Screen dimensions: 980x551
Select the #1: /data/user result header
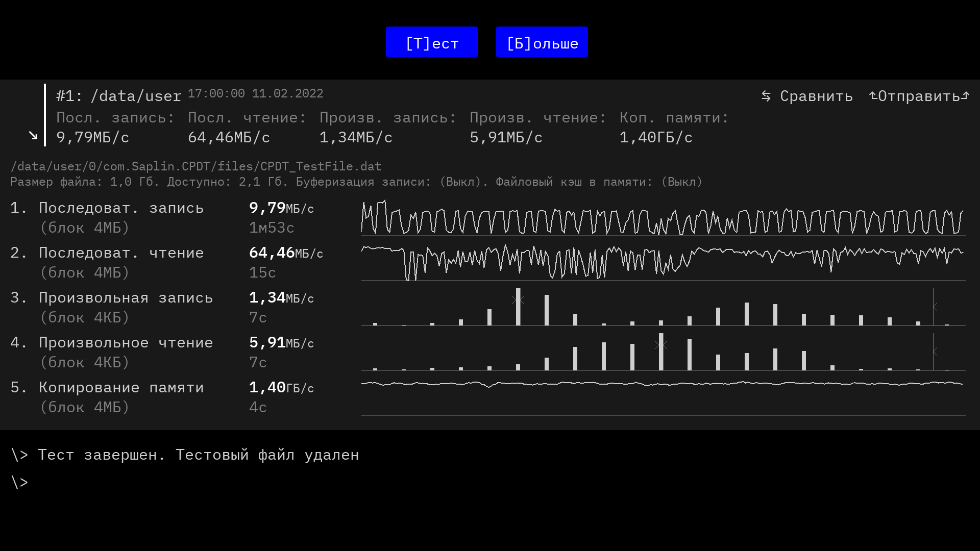tap(118, 96)
